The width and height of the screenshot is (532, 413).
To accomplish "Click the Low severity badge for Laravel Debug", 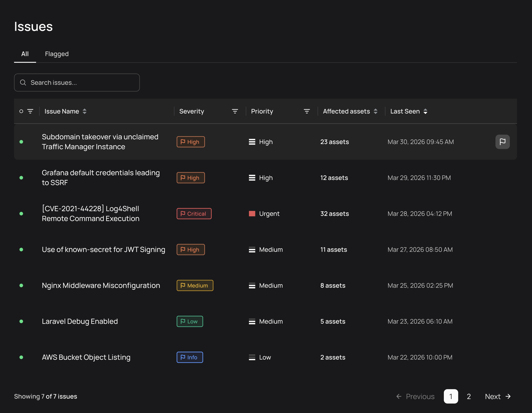I will [190, 321].
